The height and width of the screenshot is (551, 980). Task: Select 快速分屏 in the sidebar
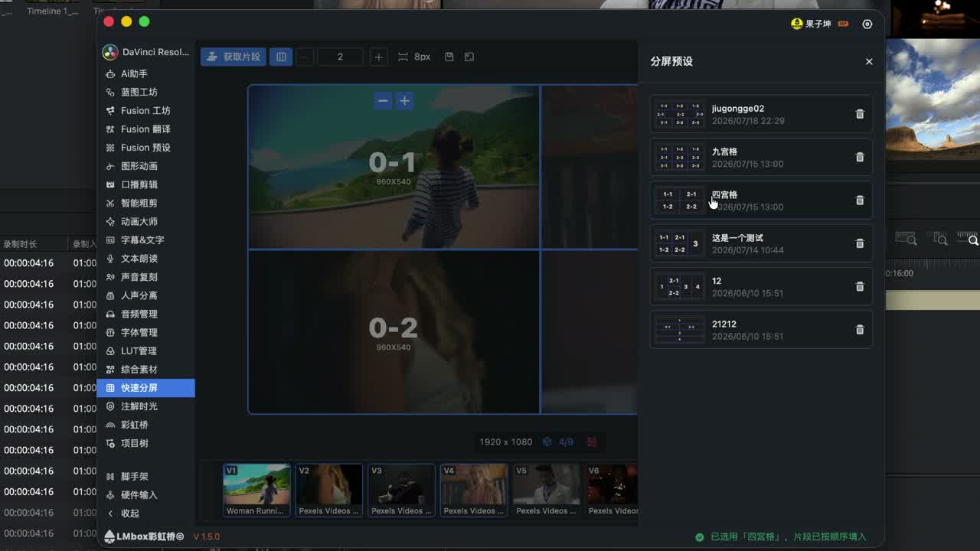coord(145,388)
